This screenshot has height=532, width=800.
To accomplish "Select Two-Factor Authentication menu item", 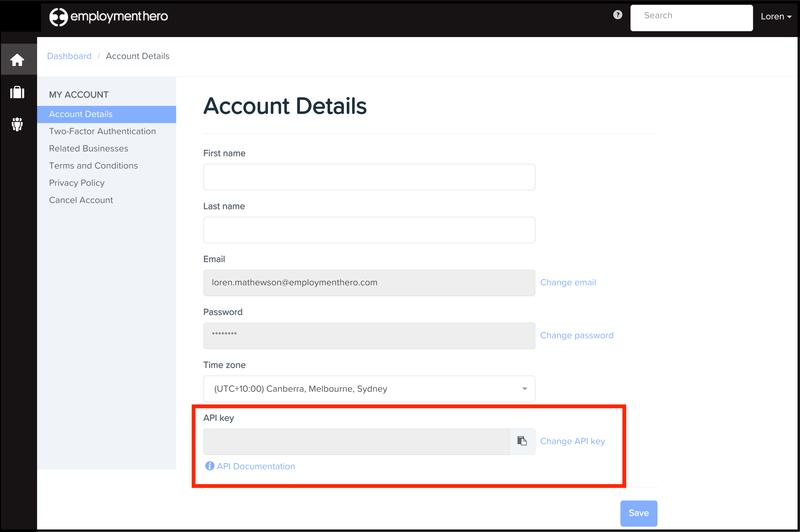I will click(103, 131).
